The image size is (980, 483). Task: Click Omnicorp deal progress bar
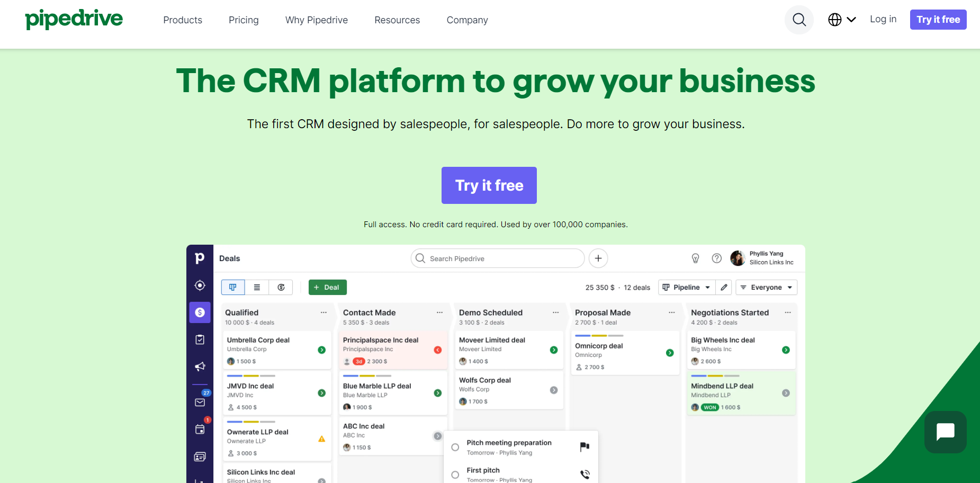point(599,336)
